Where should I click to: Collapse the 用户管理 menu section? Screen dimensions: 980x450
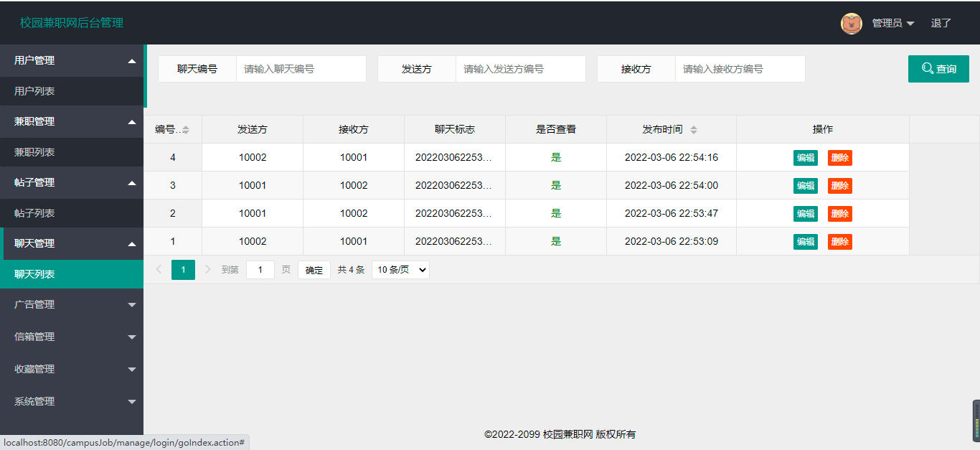pos(72,61)
